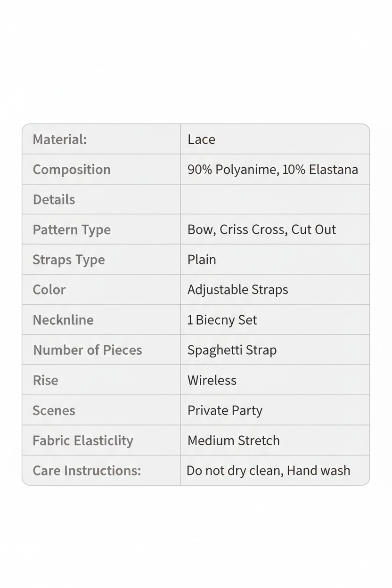Screen dimensions: 392x588
Task: Select the Private Party value
Action: [x=225, y=410]
